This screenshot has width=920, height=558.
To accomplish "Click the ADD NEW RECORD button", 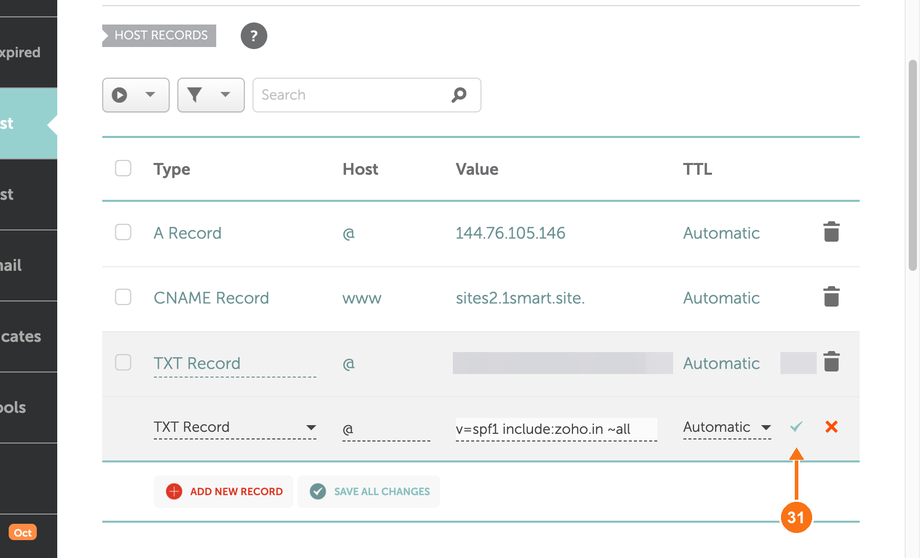I will [224, 491].
